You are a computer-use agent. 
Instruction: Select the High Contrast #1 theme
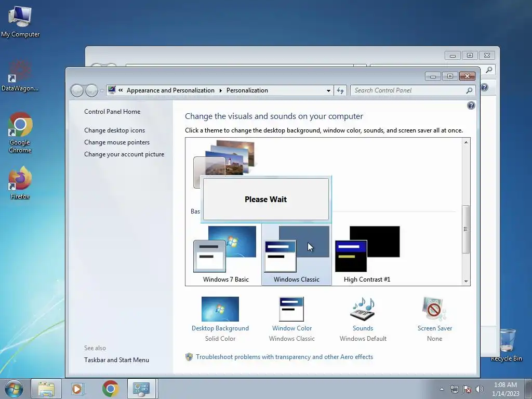point(367,255)
